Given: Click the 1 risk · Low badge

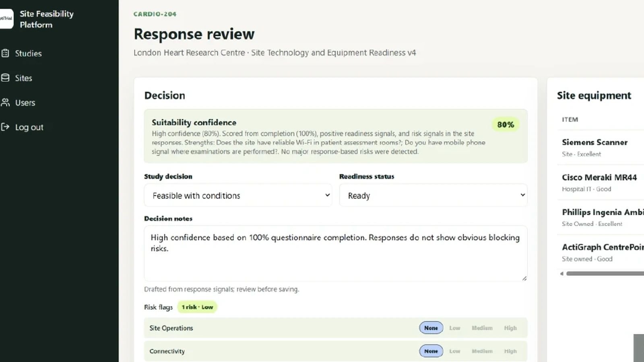Looking at the screenshot, I should (197, 307).
